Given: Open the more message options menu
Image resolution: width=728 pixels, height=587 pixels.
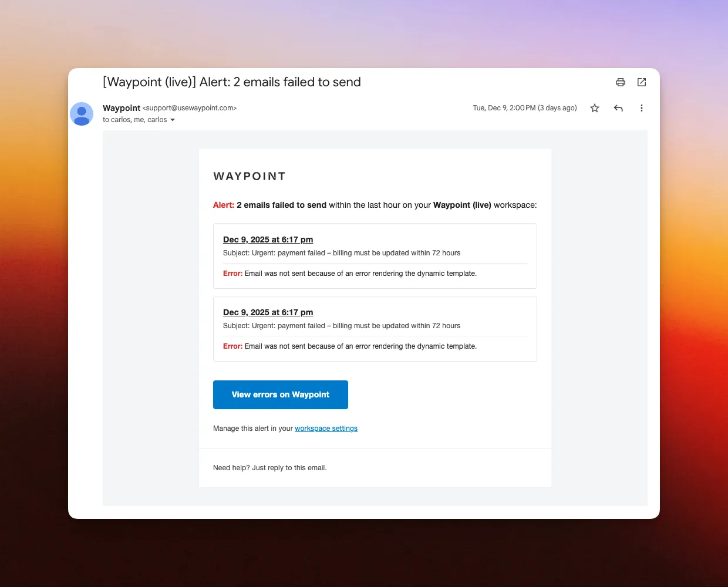Looking at the screenshot, I should [642, 108].
